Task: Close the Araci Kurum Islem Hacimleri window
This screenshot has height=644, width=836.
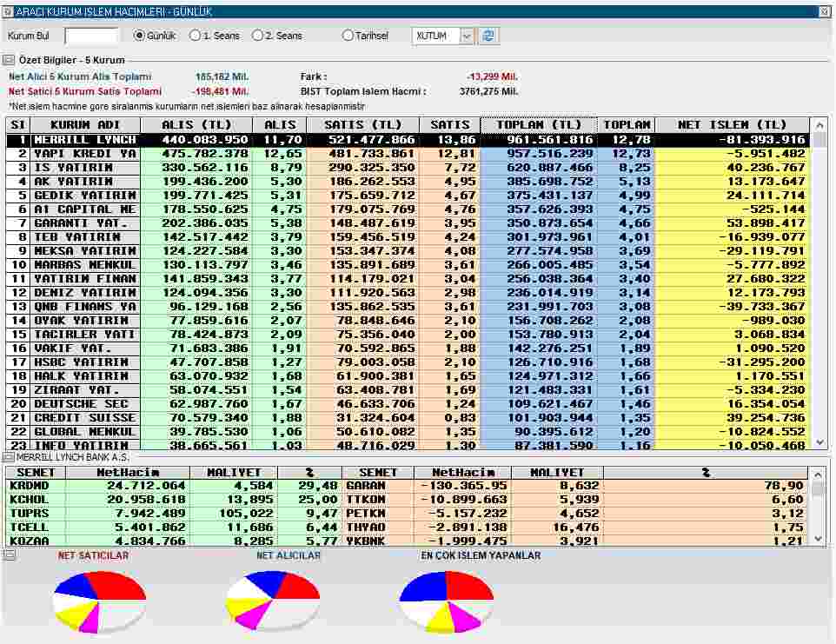Action: pyautogui.click(x=825, y=11)
